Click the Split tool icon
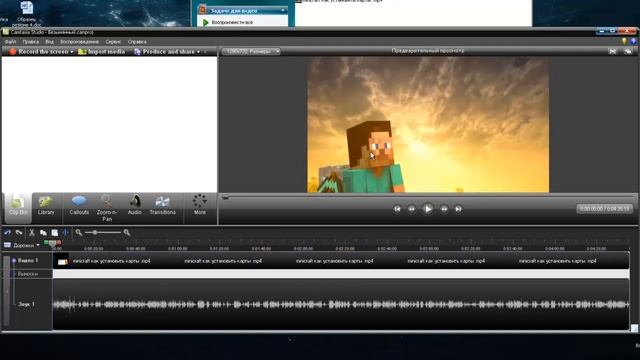The image size is (640, 360). [65, 232]
